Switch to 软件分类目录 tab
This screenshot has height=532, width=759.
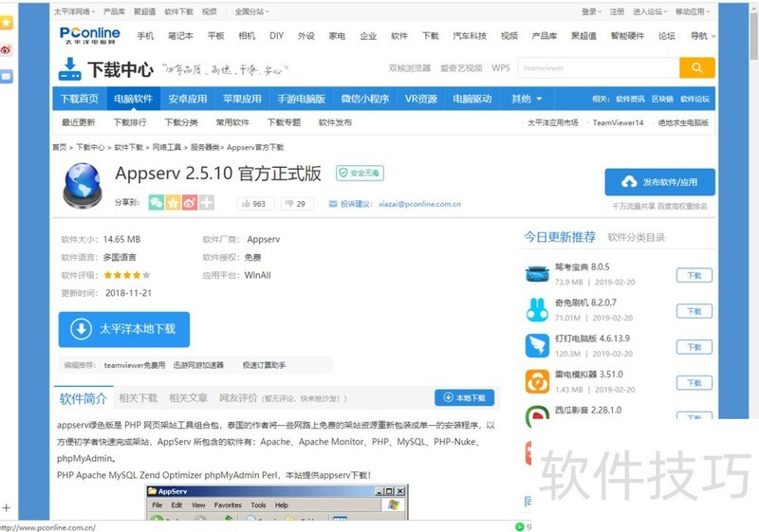[636, 237]
